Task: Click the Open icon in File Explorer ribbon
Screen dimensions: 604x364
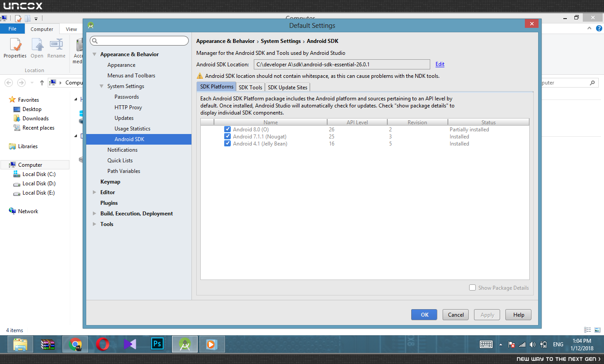Action: coord(37,45)
